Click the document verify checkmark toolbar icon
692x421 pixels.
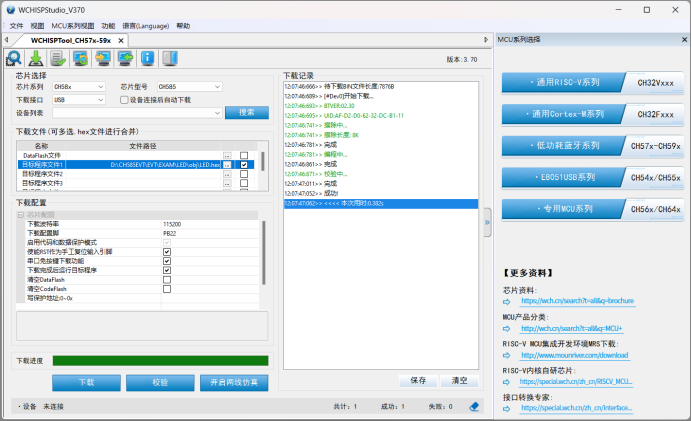click(58, 58)
